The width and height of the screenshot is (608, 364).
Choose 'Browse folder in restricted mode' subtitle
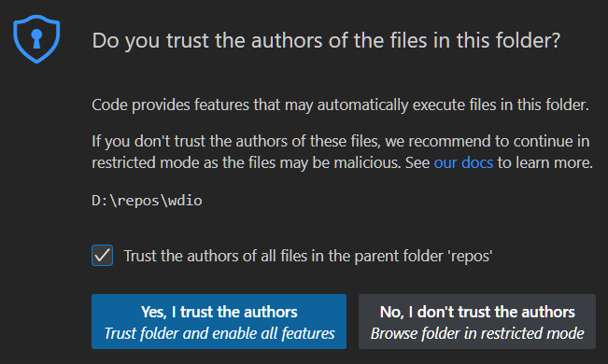(x=477, y=333)
